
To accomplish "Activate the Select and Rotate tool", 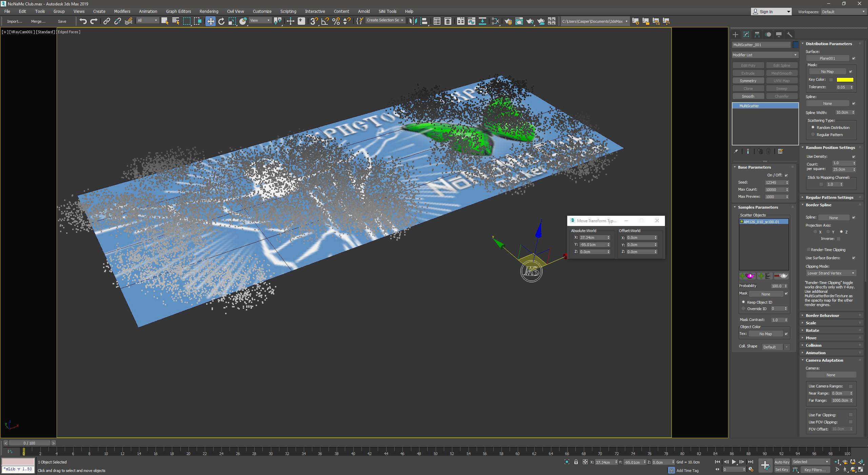I will click(x=221, y=21).
